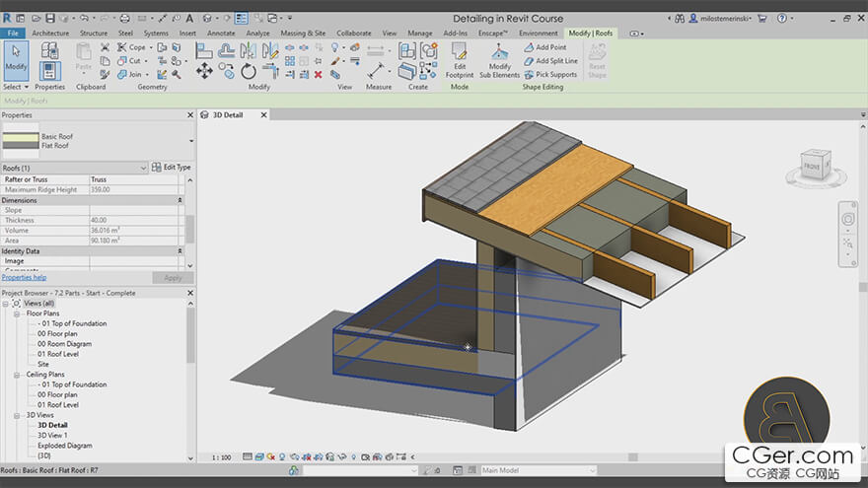The height and width of the screenshot is (488, 868).
Task: Click the red Delete icon
Action: click(x=319, y=74)
